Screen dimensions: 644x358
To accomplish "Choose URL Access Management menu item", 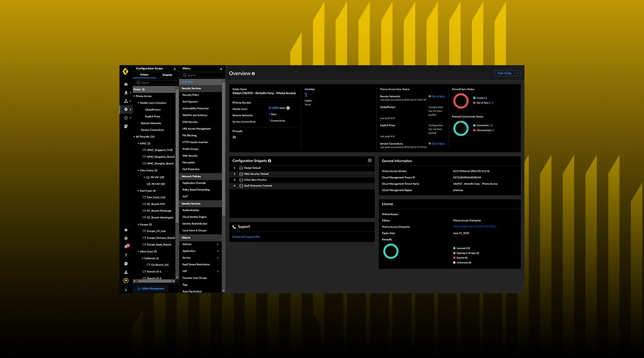I will (196, 129).
